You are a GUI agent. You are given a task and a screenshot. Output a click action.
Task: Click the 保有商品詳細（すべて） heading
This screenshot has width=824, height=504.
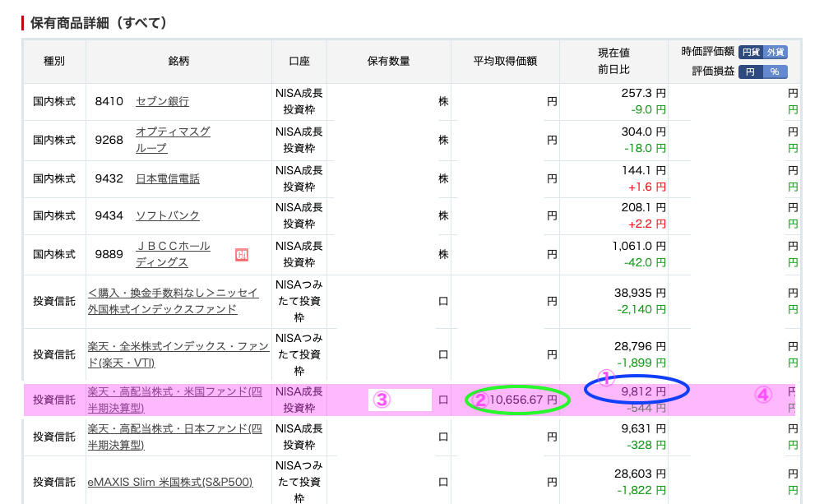98,23
